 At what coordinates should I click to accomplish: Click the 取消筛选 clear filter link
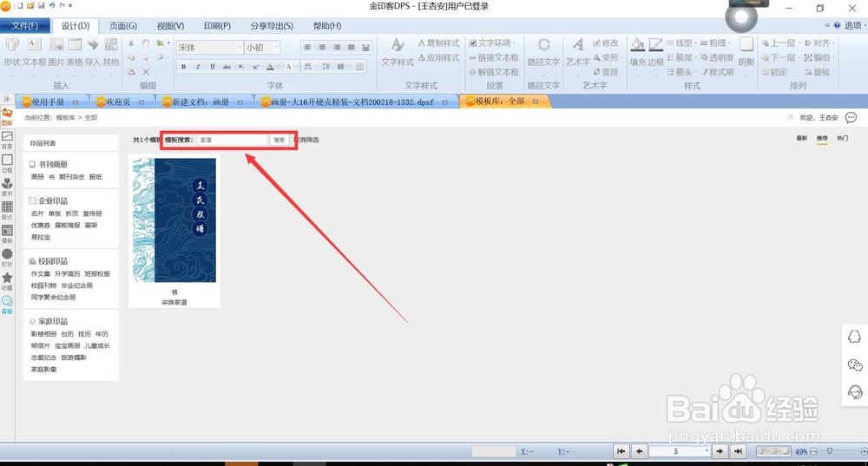[308, 140]
